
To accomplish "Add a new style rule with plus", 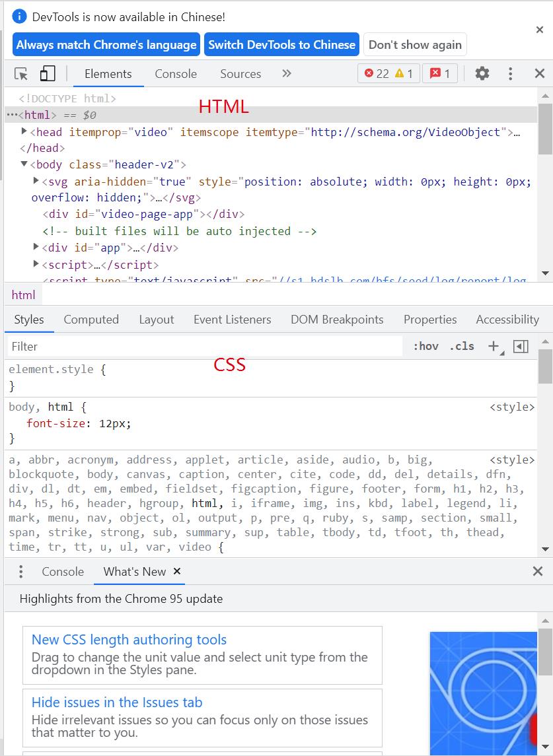I will [x=494, y=346].
